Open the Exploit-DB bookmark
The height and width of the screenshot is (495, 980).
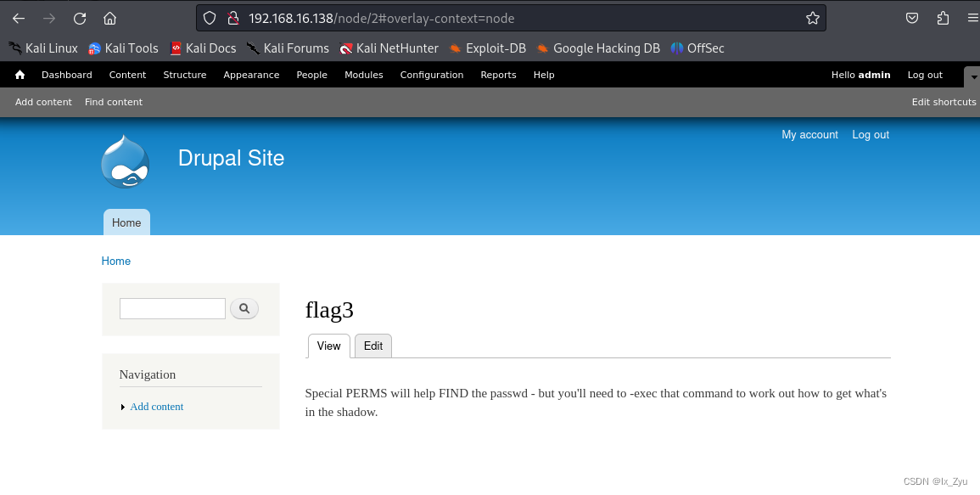(488, 48)
